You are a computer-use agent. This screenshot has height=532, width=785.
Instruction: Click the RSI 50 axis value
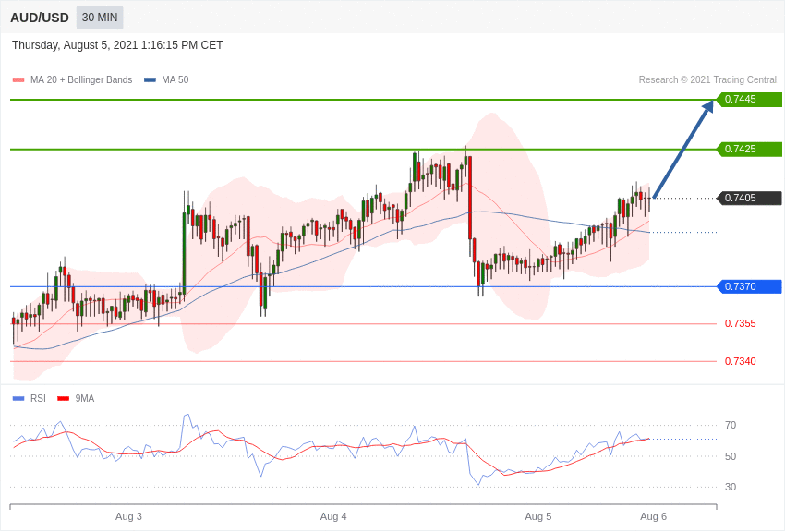pos(731,456)
